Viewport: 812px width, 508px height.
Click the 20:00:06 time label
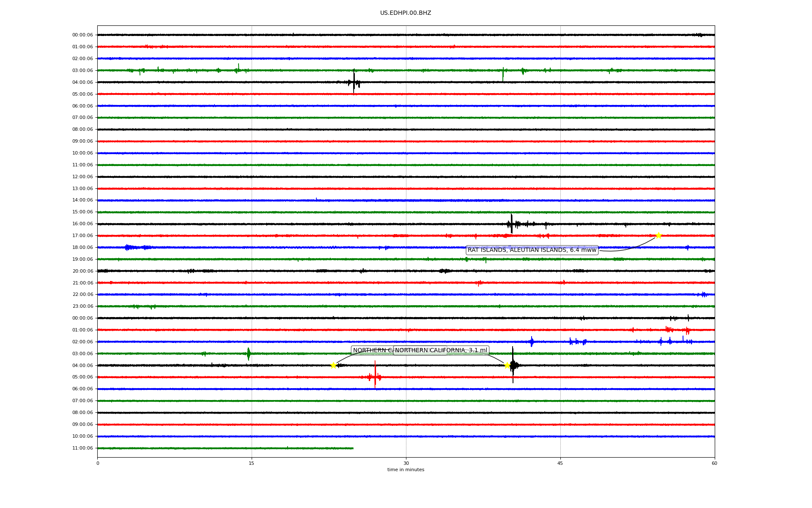pyautogui.click(x=82, y=271)
